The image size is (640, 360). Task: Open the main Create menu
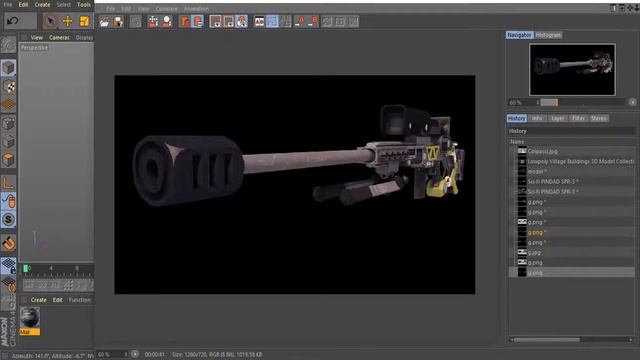pos(42,4)
